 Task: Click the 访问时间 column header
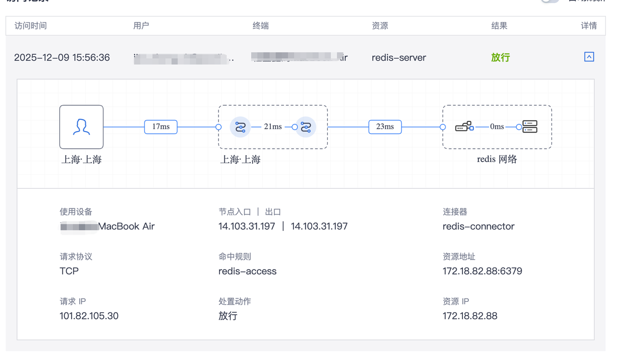tap(31, 26)
